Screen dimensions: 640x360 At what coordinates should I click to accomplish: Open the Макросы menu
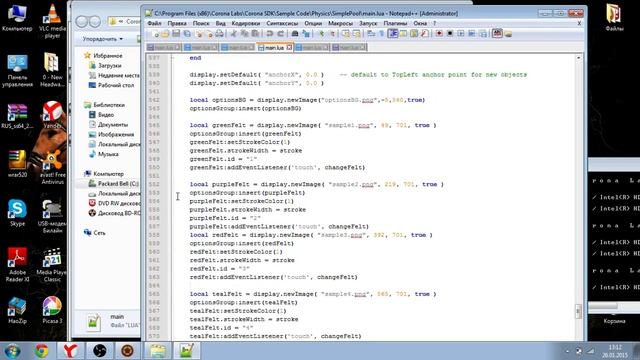(x=340, y=23)
